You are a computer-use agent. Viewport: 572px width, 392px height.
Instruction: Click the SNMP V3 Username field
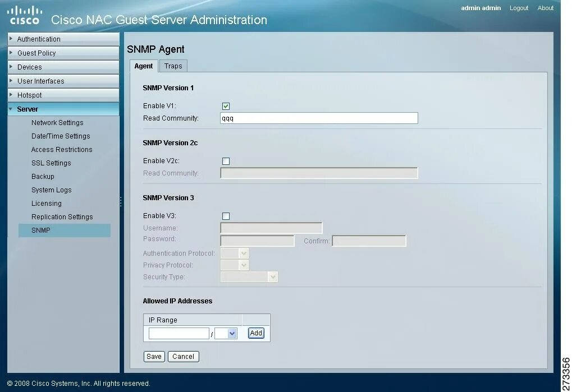(271, 228)
